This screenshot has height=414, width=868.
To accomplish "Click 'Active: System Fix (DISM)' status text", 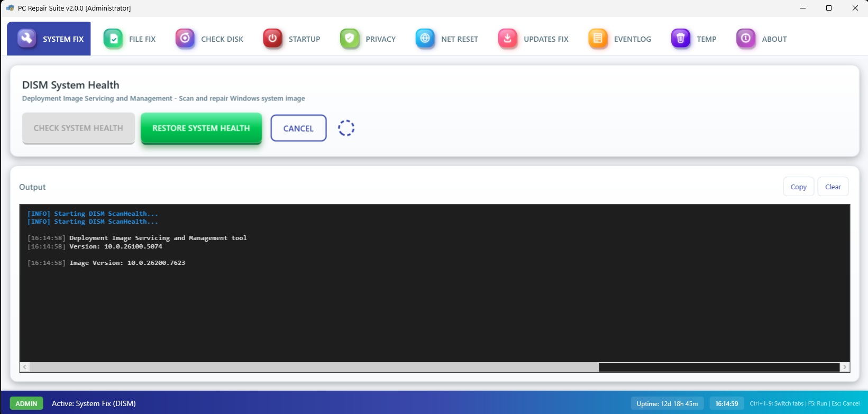I will click(94, 403).
